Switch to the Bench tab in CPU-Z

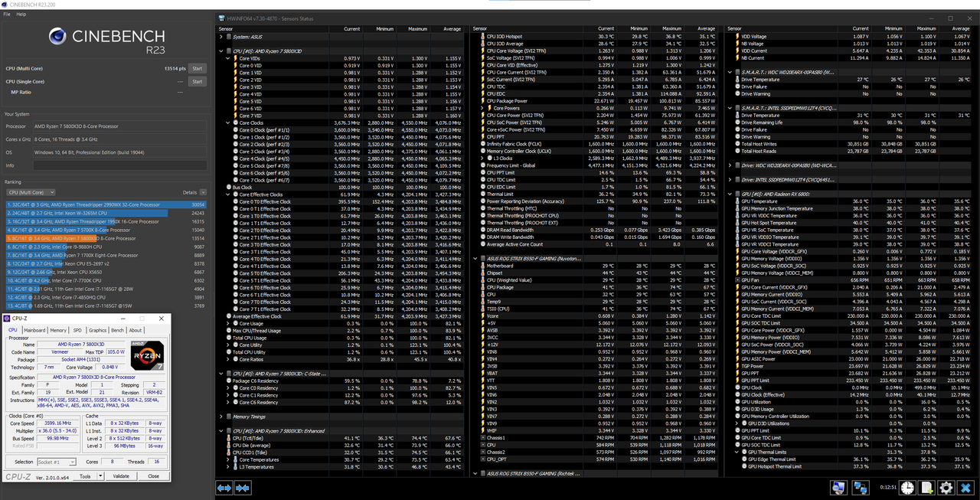117,330
